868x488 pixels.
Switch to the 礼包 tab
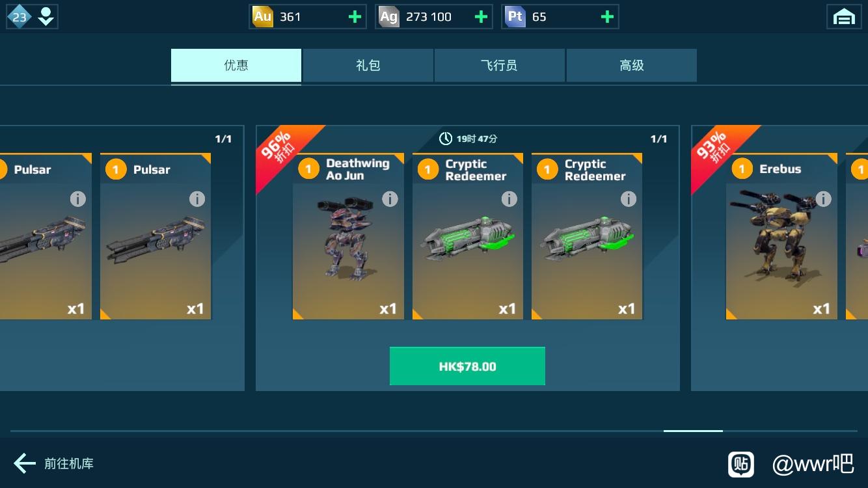(x=368, y=65)
